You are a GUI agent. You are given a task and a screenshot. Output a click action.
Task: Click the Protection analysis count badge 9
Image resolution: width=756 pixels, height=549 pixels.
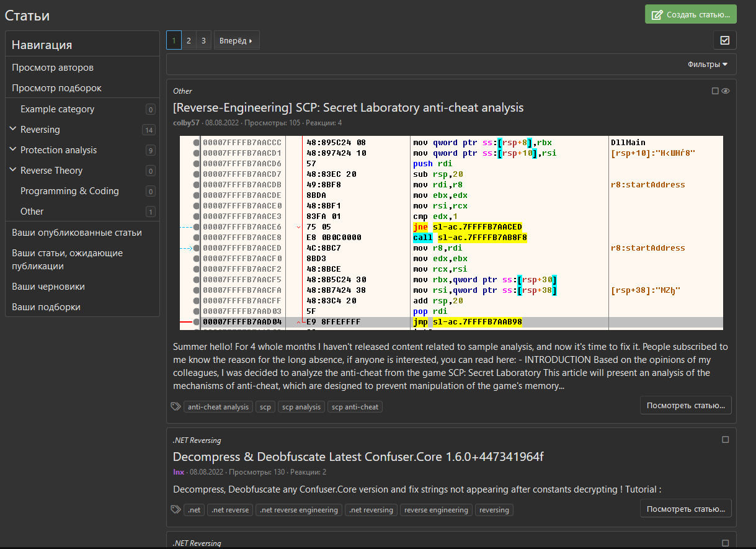[x=150, y=150]
